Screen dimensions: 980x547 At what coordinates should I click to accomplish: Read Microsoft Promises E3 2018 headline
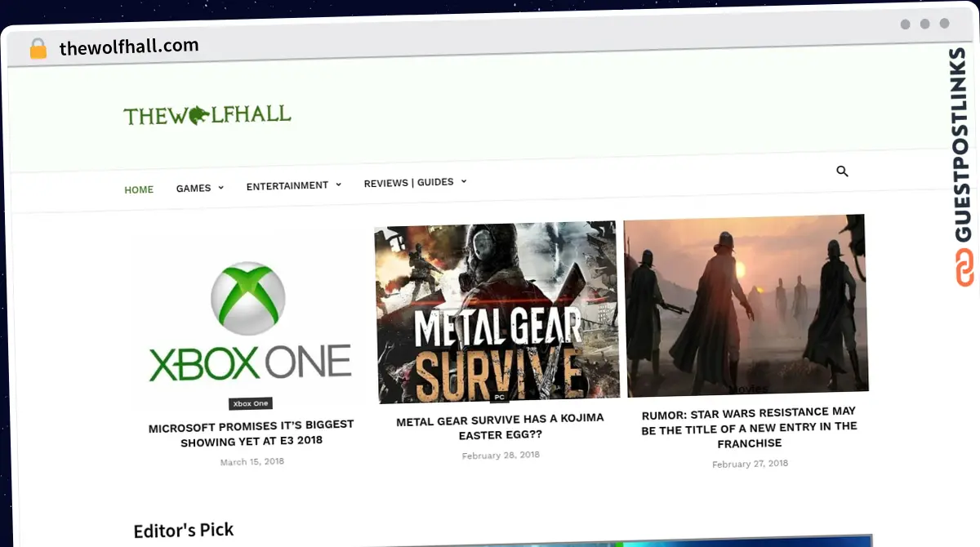[252, 433]
